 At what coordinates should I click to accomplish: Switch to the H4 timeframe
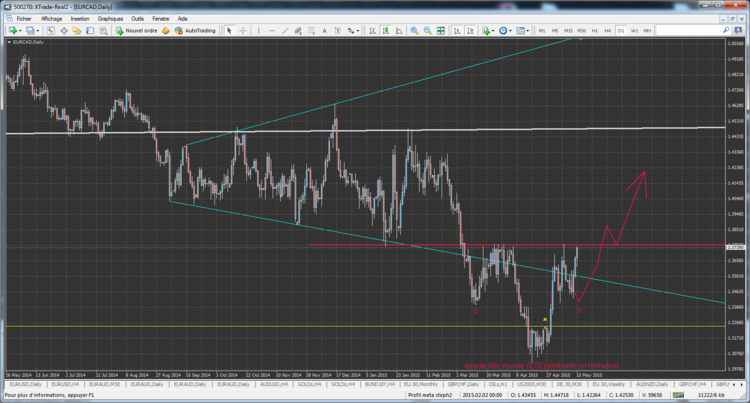coord(607,31)
